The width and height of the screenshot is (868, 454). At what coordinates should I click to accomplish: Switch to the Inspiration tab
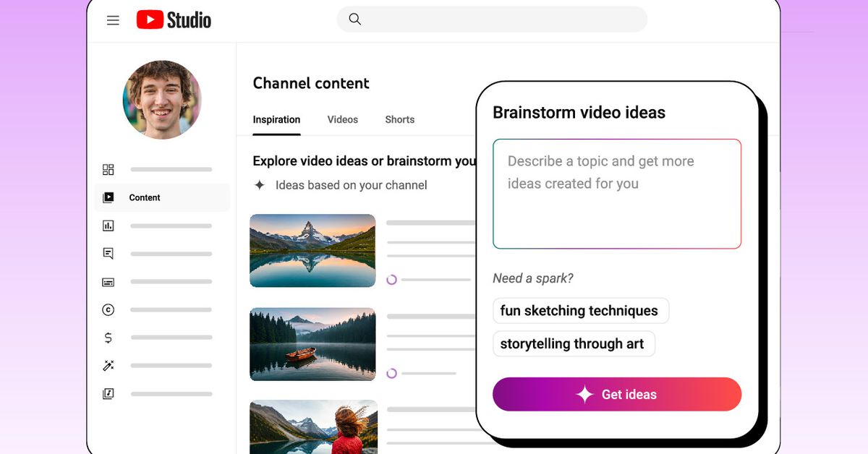click(276, 120)
